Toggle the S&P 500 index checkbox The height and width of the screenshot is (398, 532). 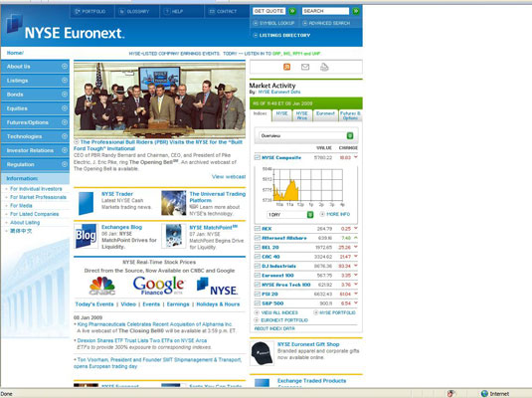tap(258, 303)
